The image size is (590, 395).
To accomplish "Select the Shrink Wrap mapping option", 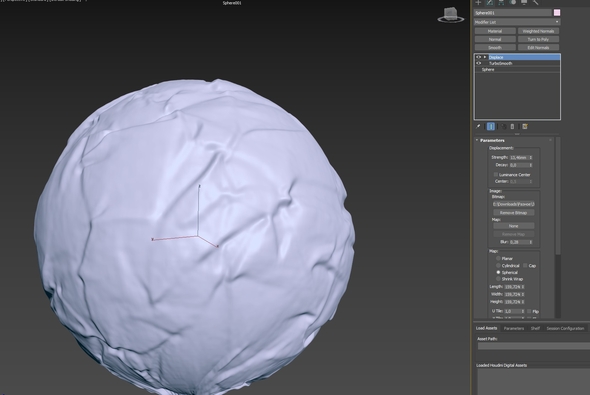I will [x=498, y=279].
